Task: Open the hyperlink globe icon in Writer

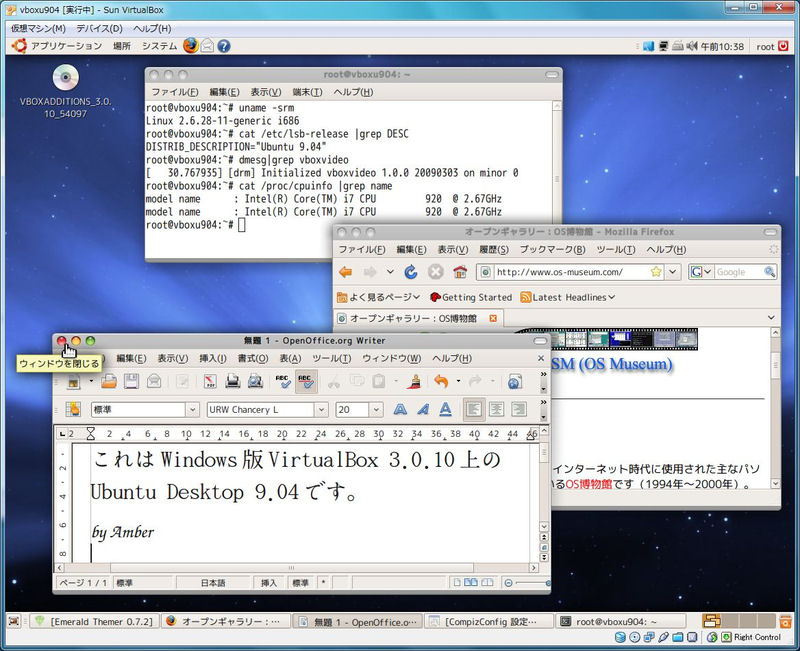Action: (x=514, y=381)
